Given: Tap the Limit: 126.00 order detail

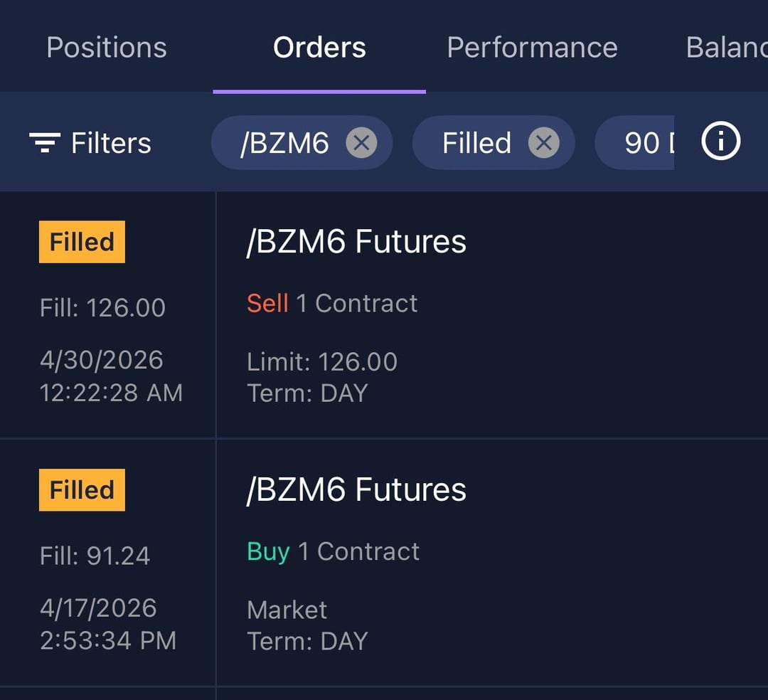Looking at the screenshot, I should pos(321,362).
